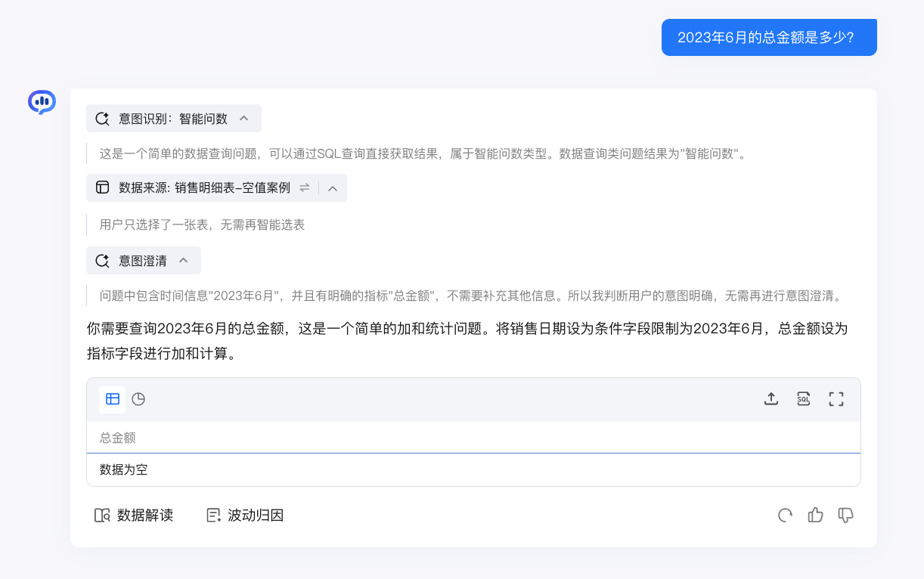Give the answer a thumbs up
Viewport: 924px width, 579px height.
point(816,516)
